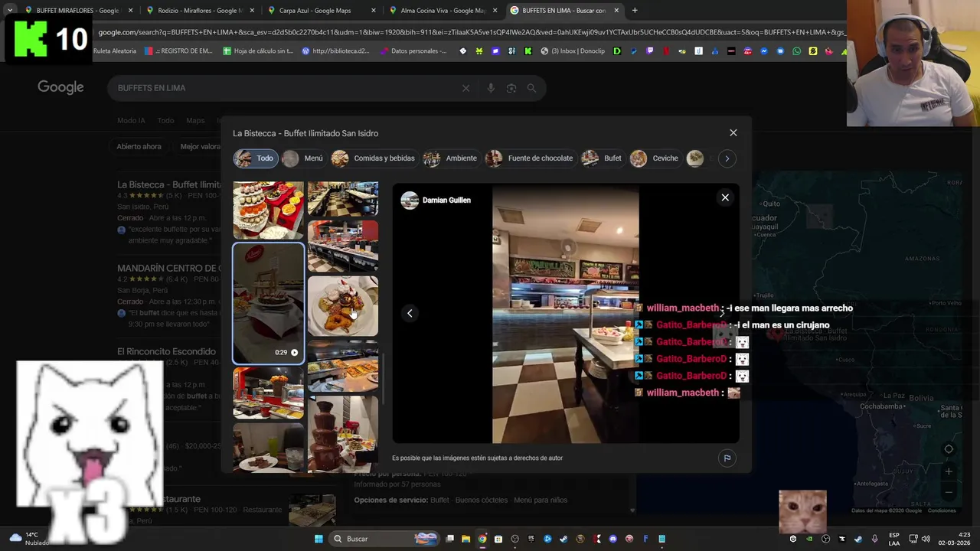Open the Inbox Donoclip bookmark

[x=573, y=51]
